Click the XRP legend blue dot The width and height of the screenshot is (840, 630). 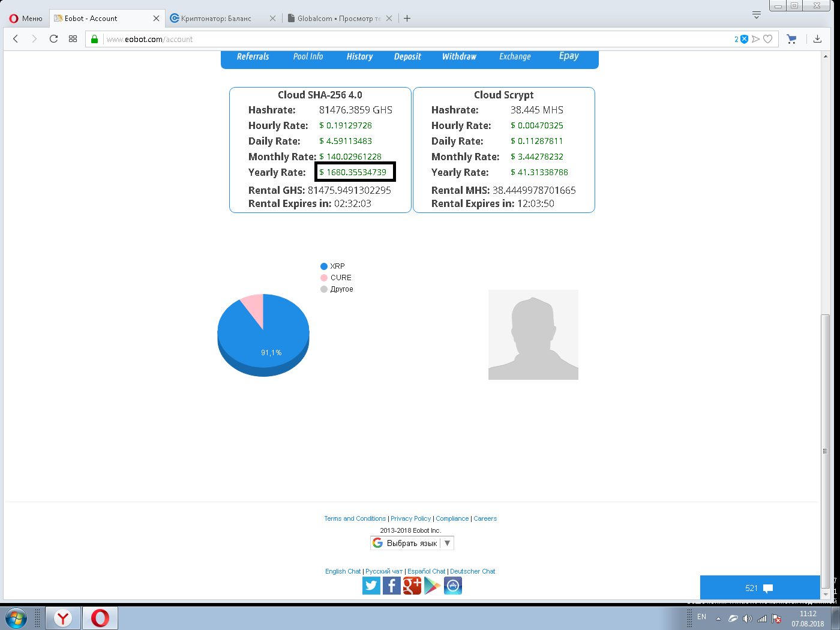tap(324, 266)
